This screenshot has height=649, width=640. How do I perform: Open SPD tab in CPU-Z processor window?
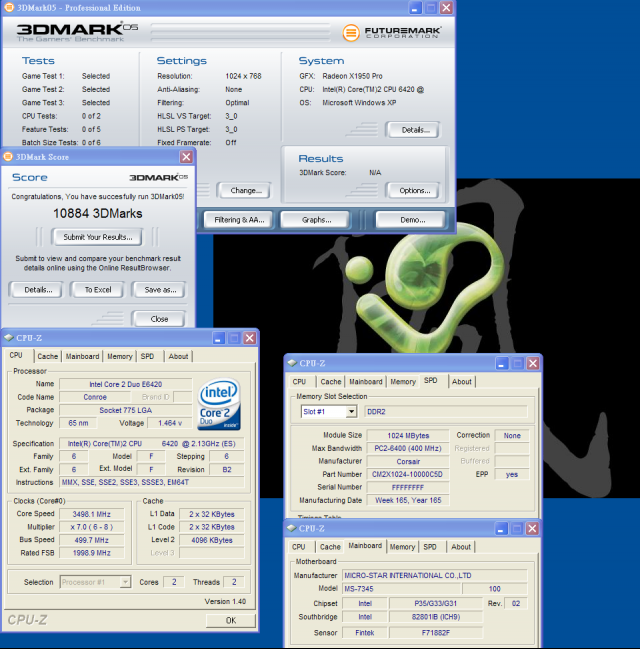pyautogui.click(x=147, y=356)
